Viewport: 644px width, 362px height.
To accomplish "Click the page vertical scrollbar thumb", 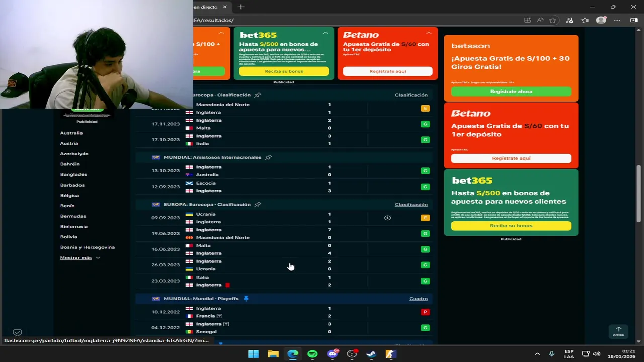I will 638,193.
